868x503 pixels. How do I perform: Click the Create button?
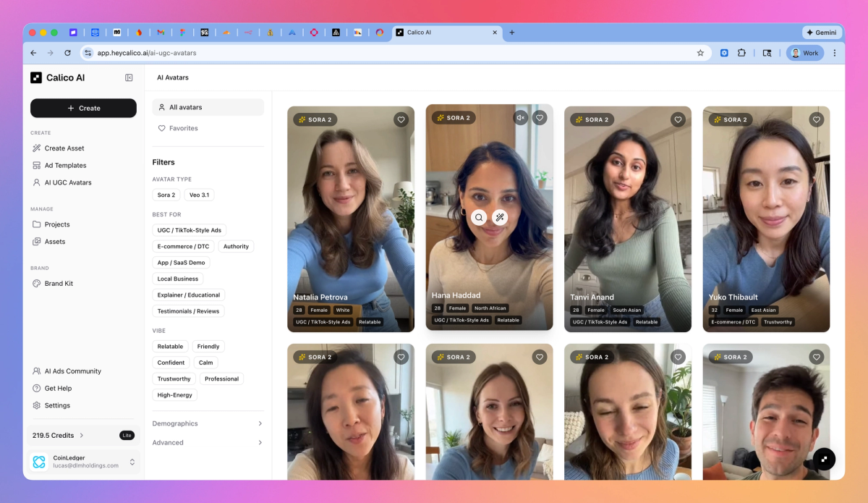click(x=83, y=108)
